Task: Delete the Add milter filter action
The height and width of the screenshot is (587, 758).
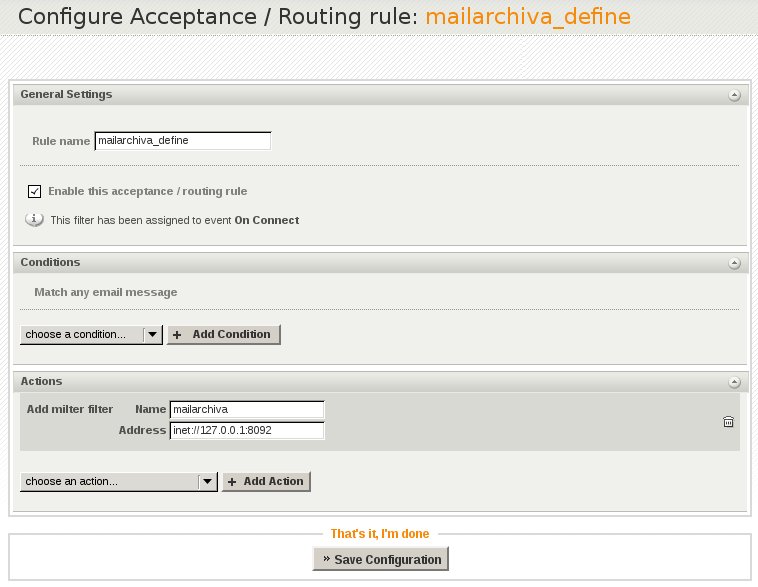Action: pyautogui.click(x=728, y=422)
